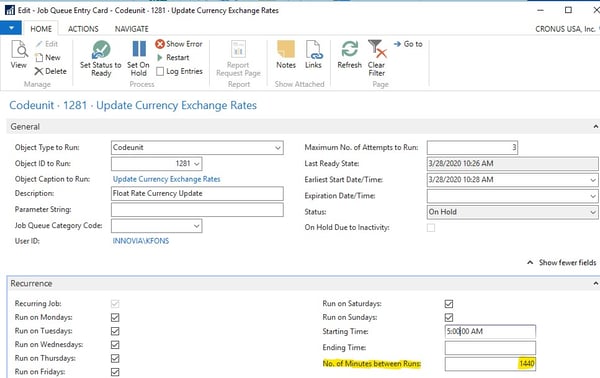600x378 pixels.
Task: Click the View ribbon icon
Action: point(19,55)
